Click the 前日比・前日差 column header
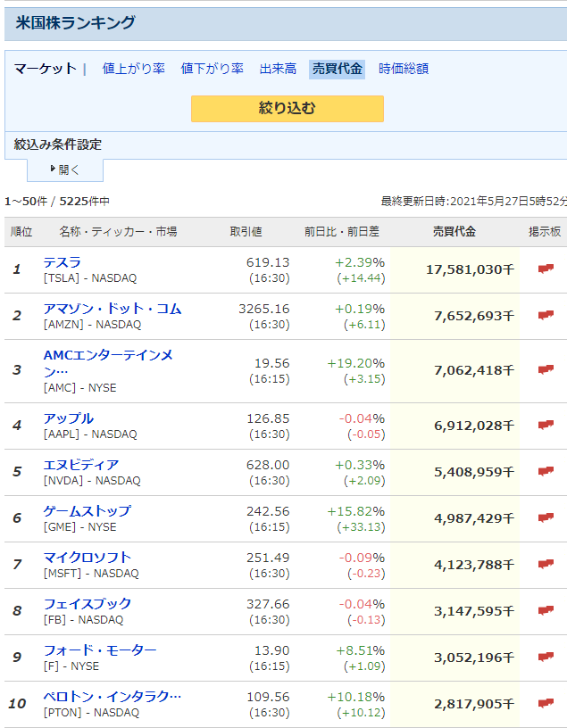The width and height of the screenshot is (567, 728). pos(342,232)
